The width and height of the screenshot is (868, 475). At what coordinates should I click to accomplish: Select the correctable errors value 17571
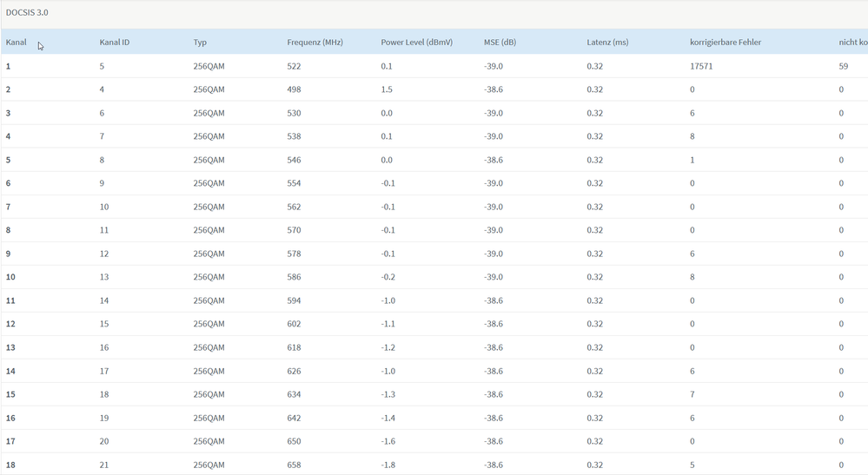coord(701,66)
